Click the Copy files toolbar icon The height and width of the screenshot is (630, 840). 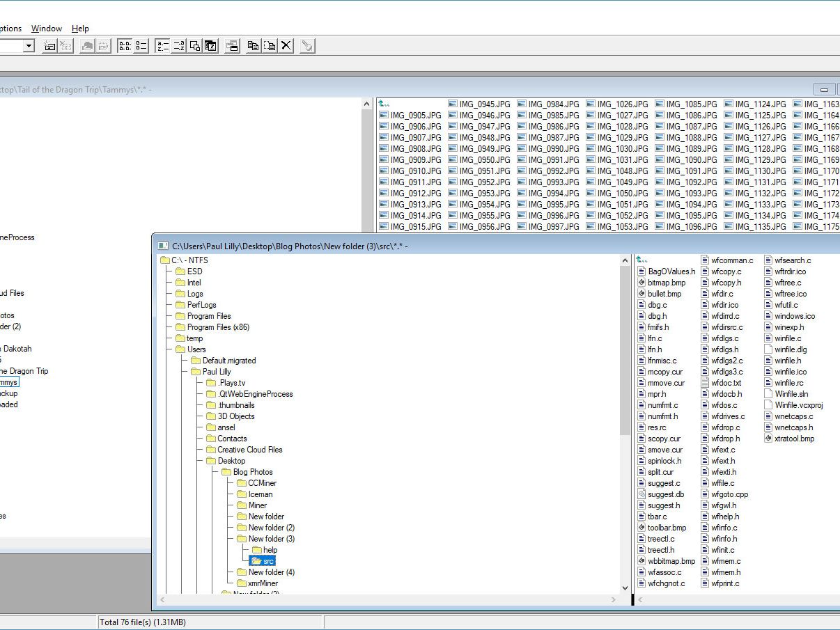click(253, 46)
